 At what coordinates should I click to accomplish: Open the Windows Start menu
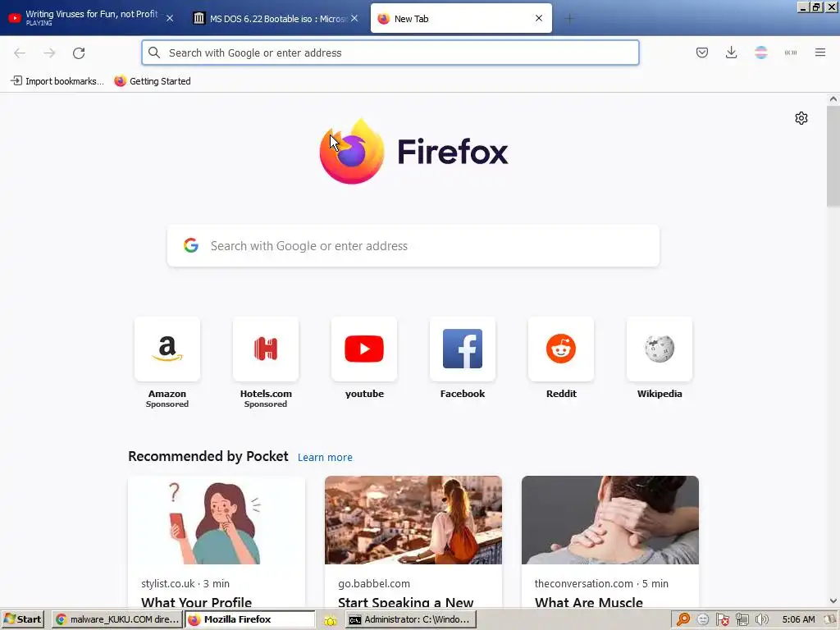(22, 619)
